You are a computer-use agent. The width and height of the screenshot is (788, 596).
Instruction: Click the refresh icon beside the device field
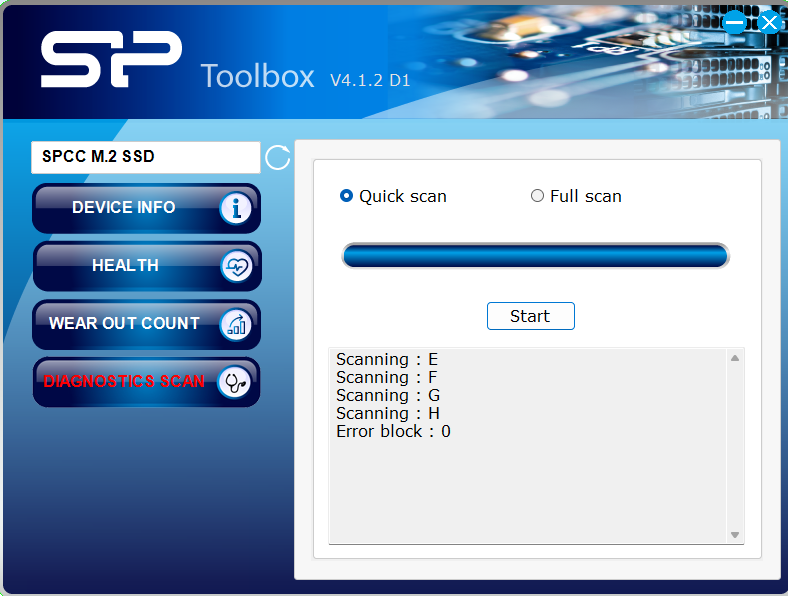pyautogui.click(x=277, y=157)
